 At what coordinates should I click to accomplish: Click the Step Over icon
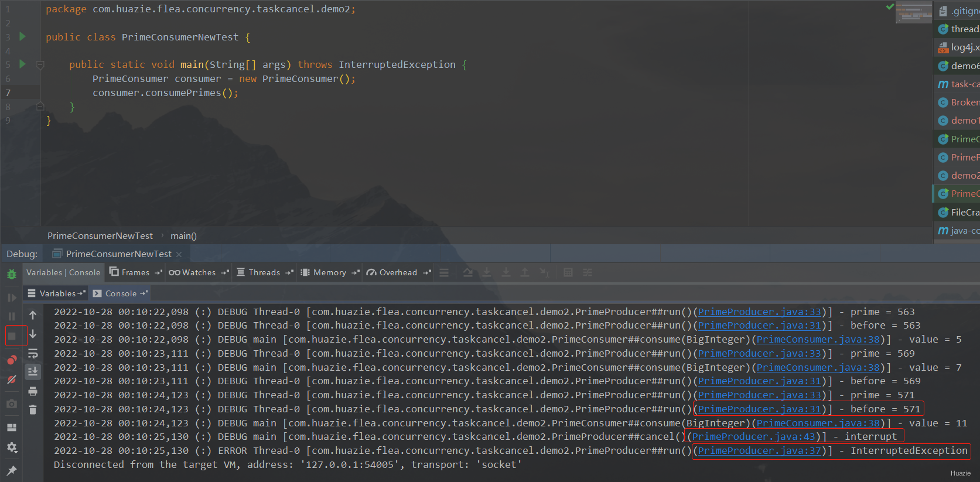point(467,272)
